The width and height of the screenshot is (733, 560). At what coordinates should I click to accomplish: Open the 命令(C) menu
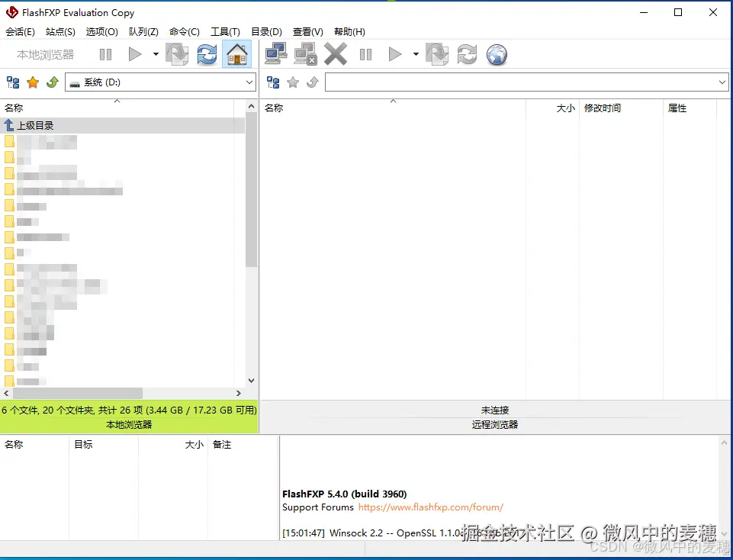[184, 32]
